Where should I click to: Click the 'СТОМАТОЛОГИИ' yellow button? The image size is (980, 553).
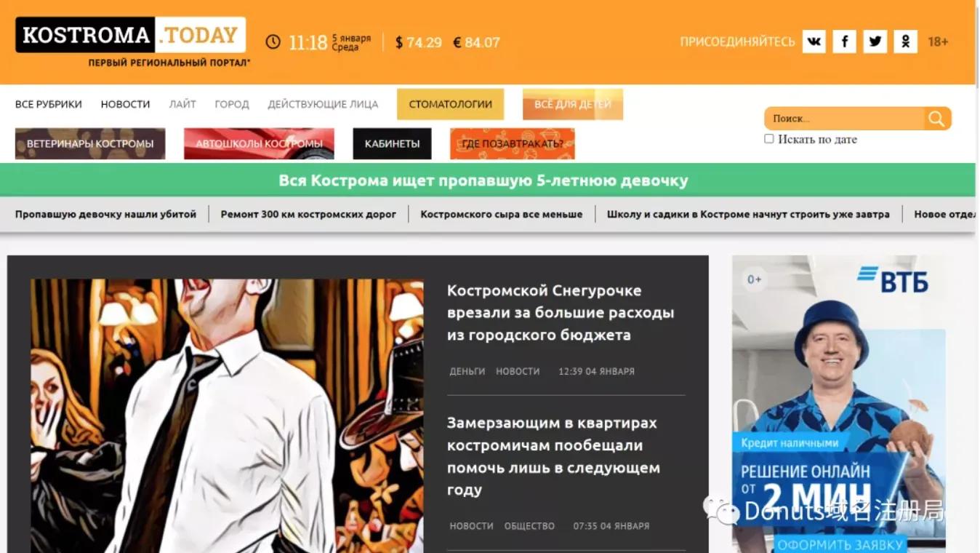(450, 104)
